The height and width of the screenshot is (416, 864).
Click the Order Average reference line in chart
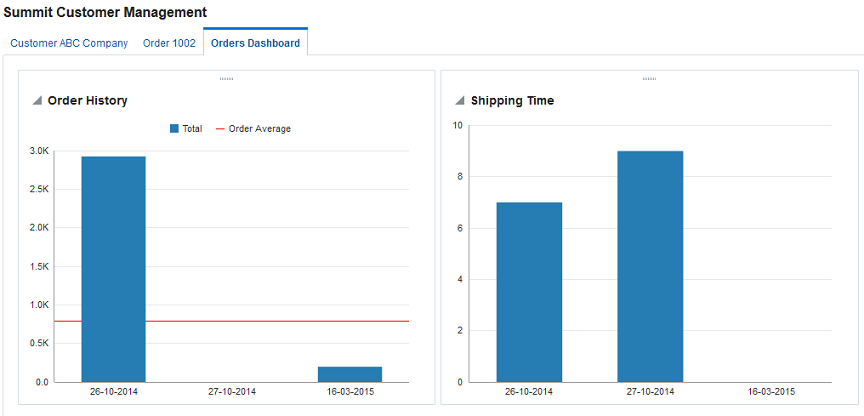tap(276, 321)
